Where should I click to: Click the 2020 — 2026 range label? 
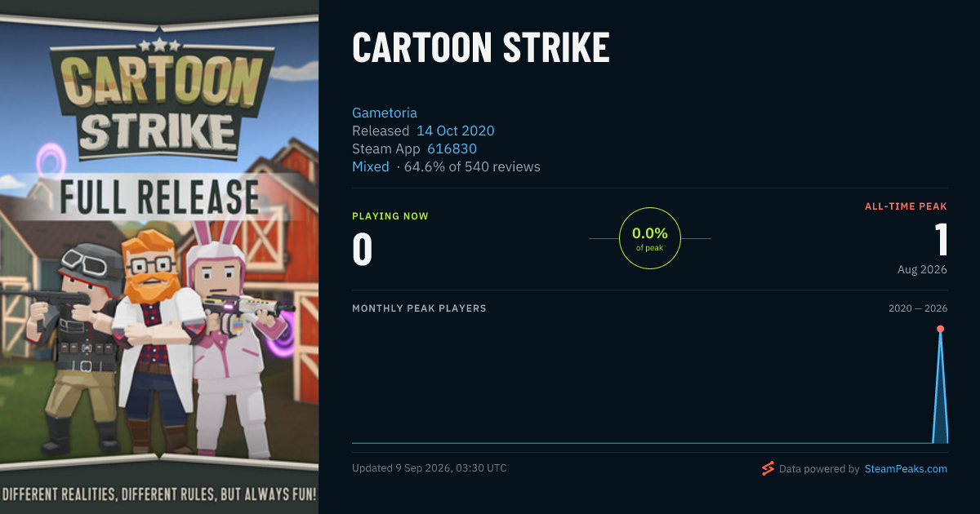tap(918, 308)
